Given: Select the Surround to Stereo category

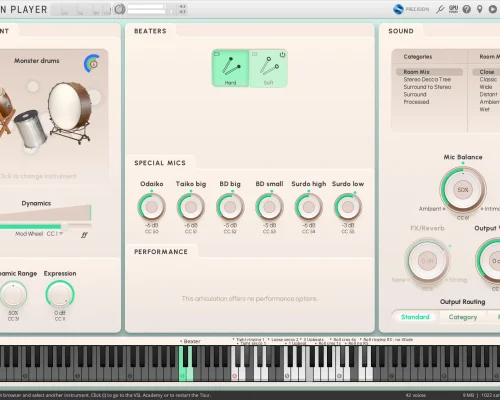Looking at the screenshot, I should (427, 87).
